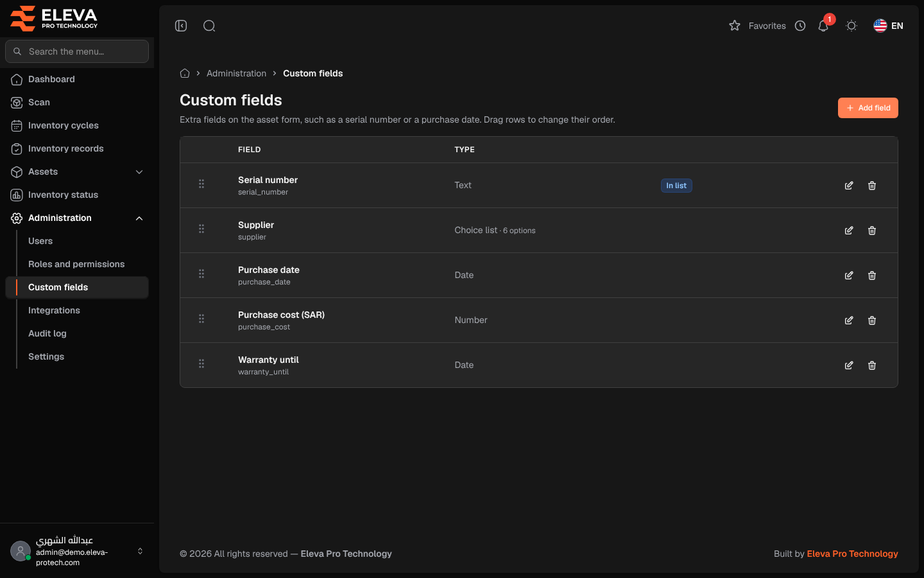Collapse the sidebar panel icon
The width and height of the screenshot is (924, 578).
(181, 26)
